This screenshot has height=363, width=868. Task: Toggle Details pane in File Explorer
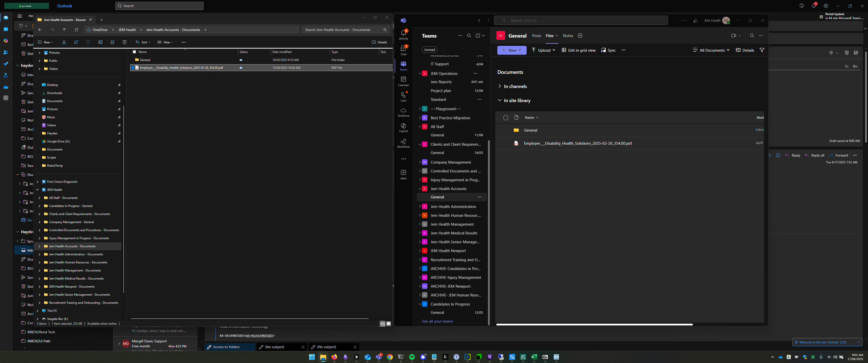379,42
